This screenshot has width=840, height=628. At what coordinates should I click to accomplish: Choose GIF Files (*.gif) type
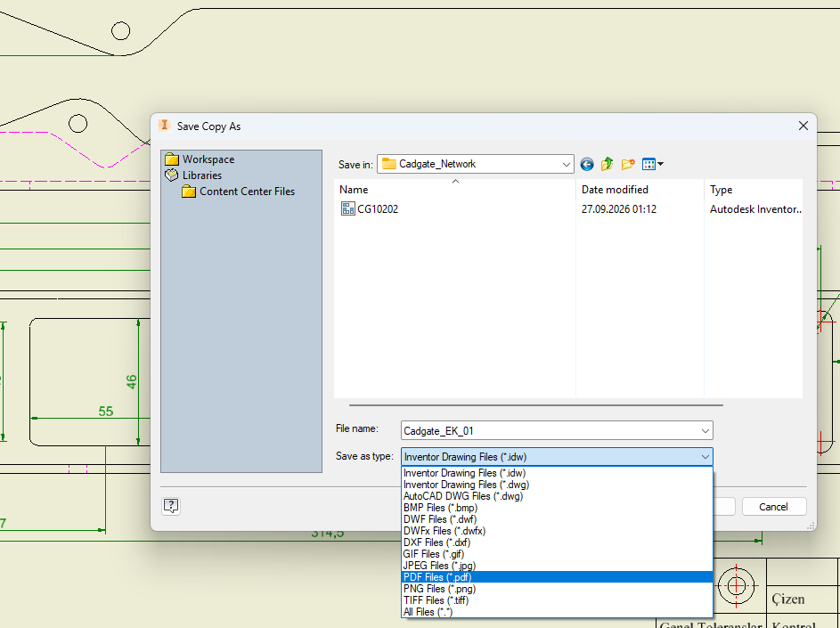557,554
